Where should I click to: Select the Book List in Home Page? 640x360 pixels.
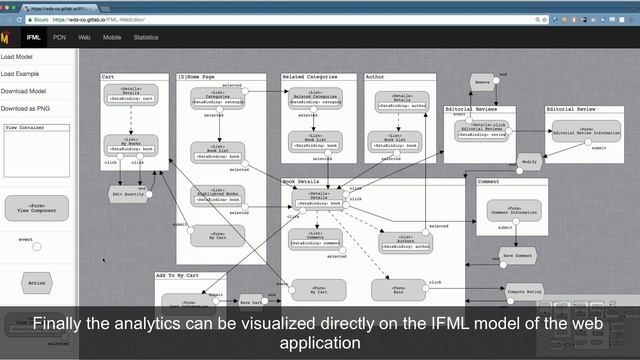[218, 152]
